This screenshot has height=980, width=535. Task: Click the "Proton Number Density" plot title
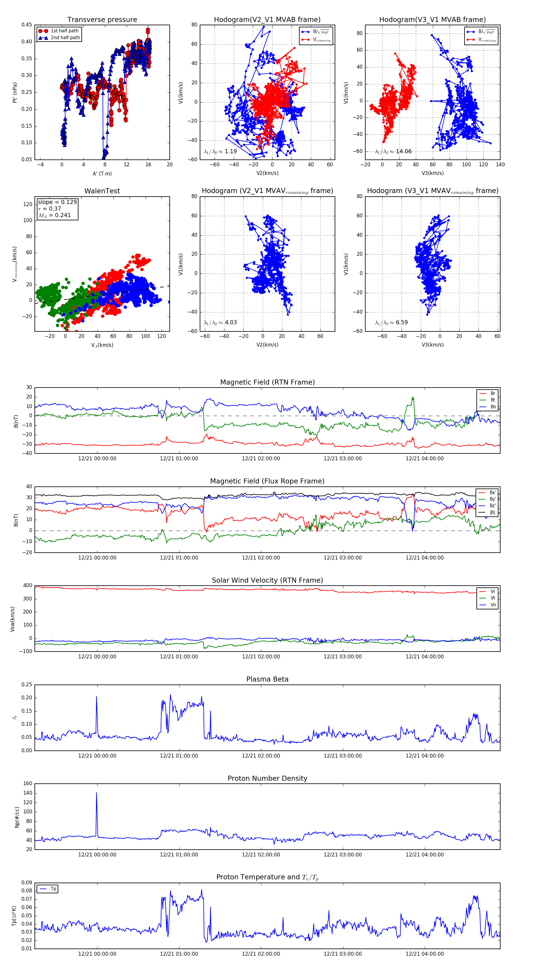point(267,778)
